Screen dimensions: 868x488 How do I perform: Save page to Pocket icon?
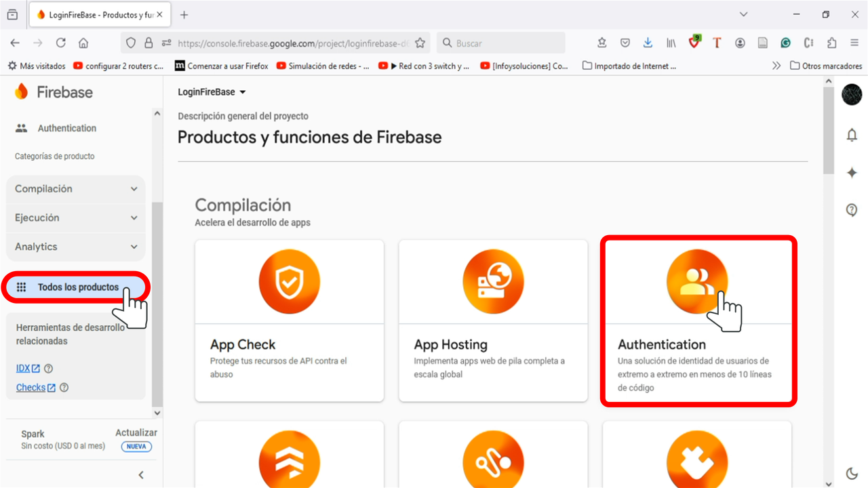625,43
